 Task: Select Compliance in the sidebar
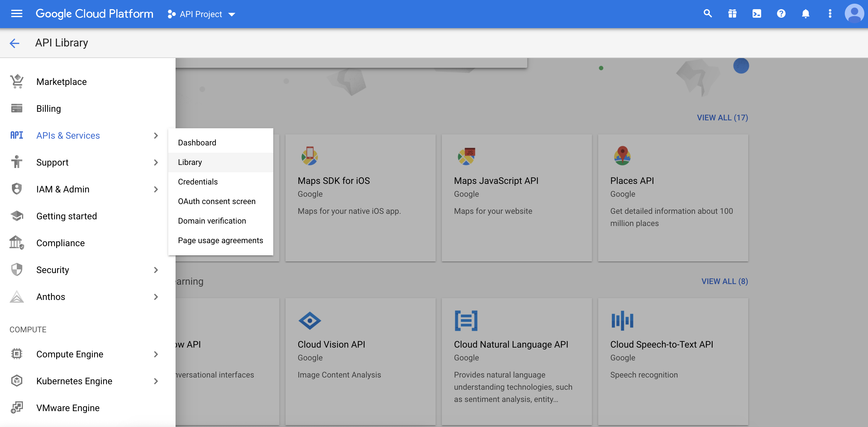[x=61, y=243]
